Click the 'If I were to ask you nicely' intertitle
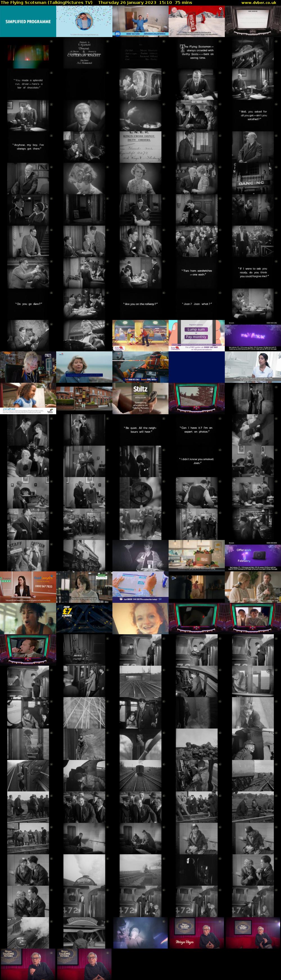The height and width of the screenshot is (980, 281). pos(253,273)
